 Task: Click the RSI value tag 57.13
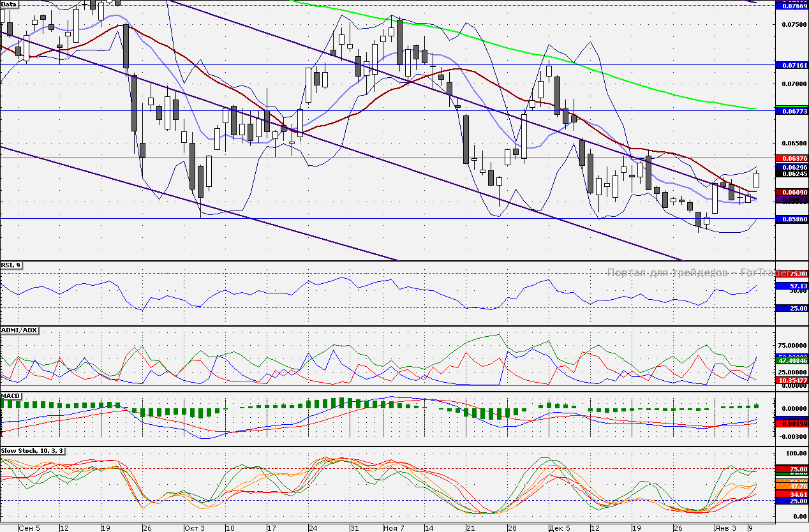791,286
